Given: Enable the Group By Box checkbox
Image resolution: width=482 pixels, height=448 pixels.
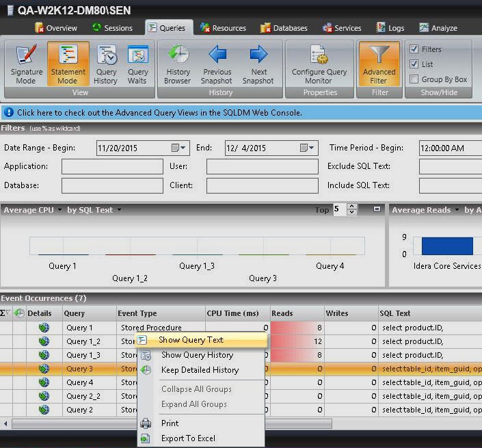Looking at the screenshot, I should tap(414, 79).
